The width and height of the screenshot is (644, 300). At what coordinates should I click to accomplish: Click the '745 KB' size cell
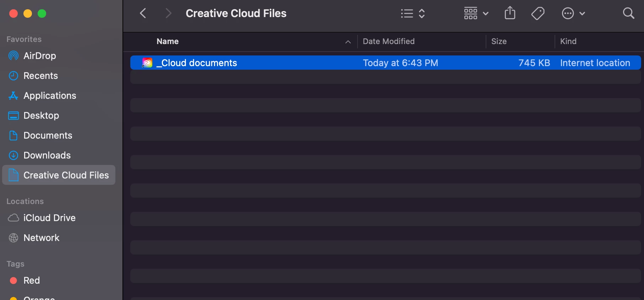tap(534, 63)
